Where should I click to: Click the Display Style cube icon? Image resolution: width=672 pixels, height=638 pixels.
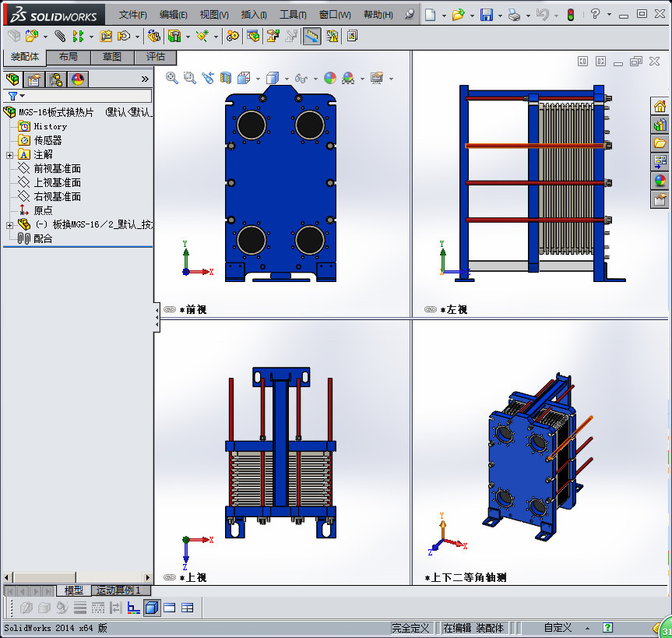pos(273,78)
